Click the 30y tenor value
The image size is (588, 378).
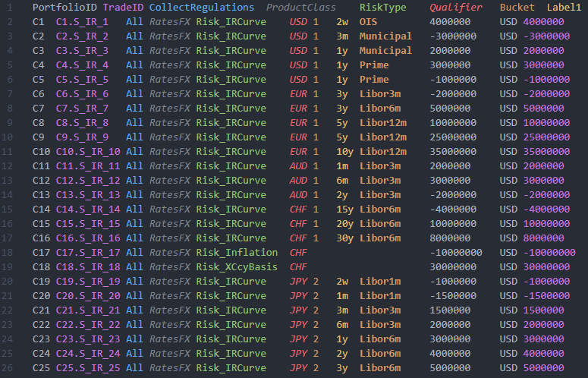[x=344, y=238]
